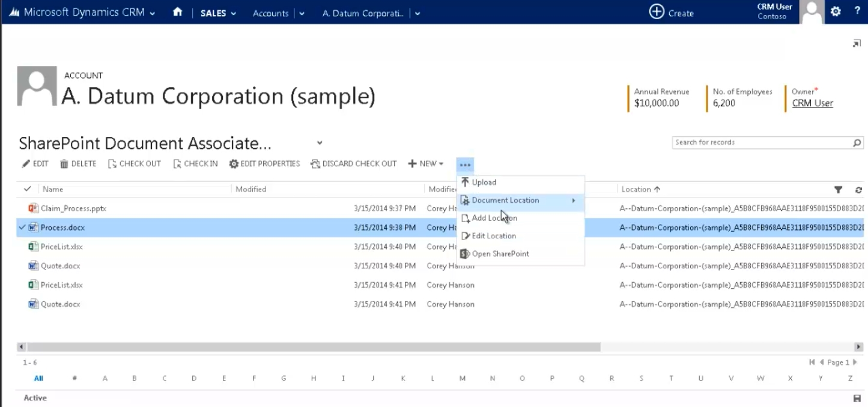
Task: Click the Check Out toolbar button
Action: click(135, 164)
